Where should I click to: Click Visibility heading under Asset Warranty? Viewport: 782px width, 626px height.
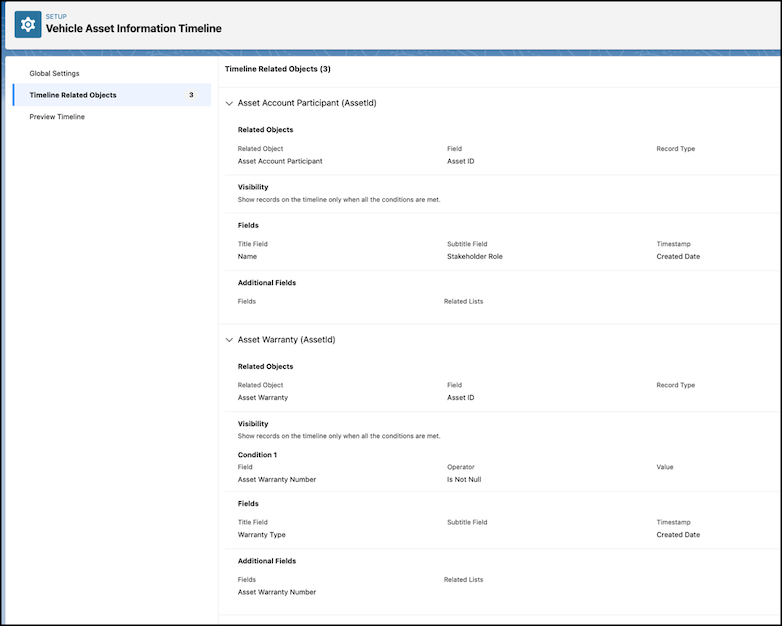click(x=253, y=423)
